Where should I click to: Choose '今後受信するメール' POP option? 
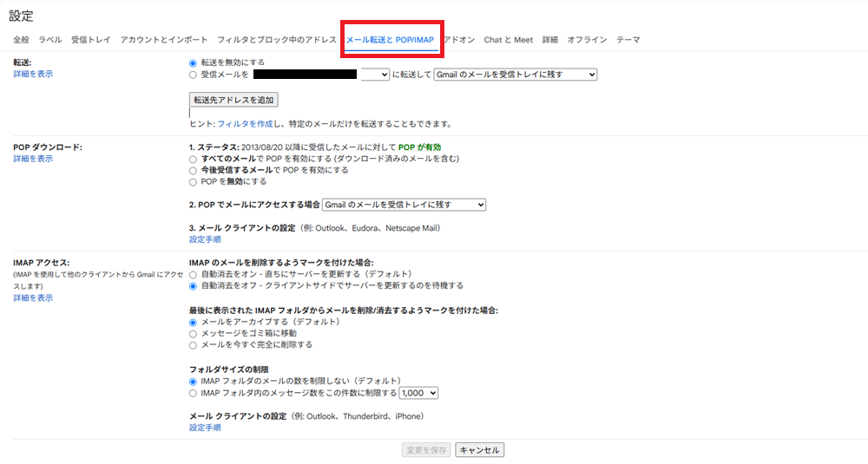pyautogui.click(x=193, y=171)
